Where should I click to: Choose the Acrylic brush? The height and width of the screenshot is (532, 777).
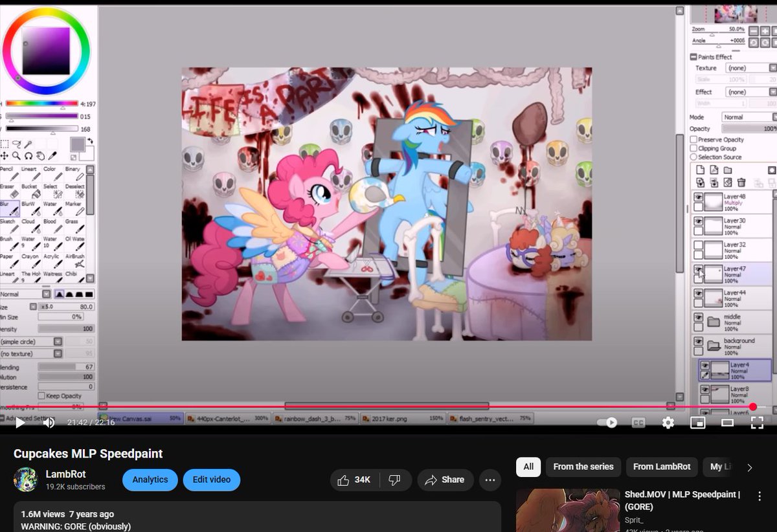[x=51, y=261]
